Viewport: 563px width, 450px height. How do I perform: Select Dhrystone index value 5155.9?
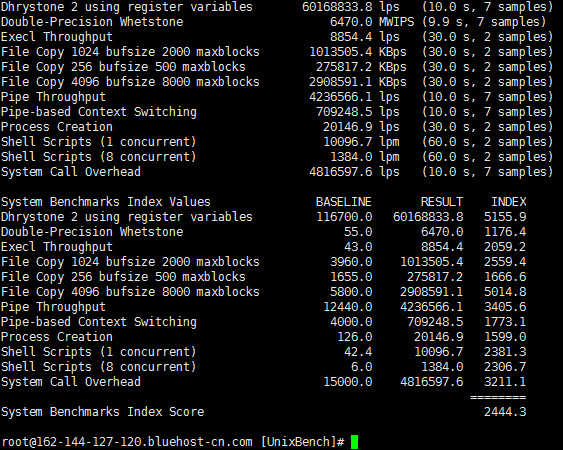click(x=505, y=217)
